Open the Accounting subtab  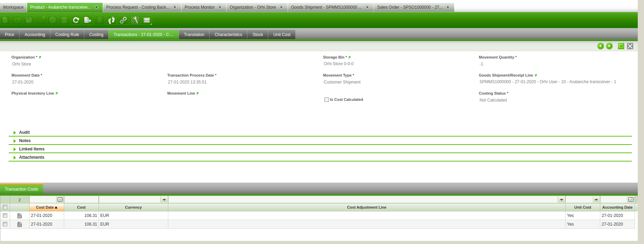pos(35,35)
